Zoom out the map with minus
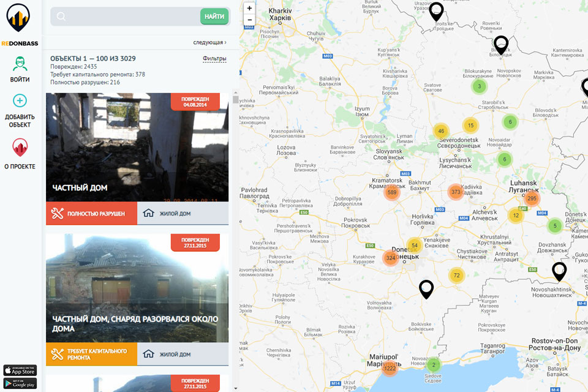The height and width of the screenshot is (392, 588). 249,20
